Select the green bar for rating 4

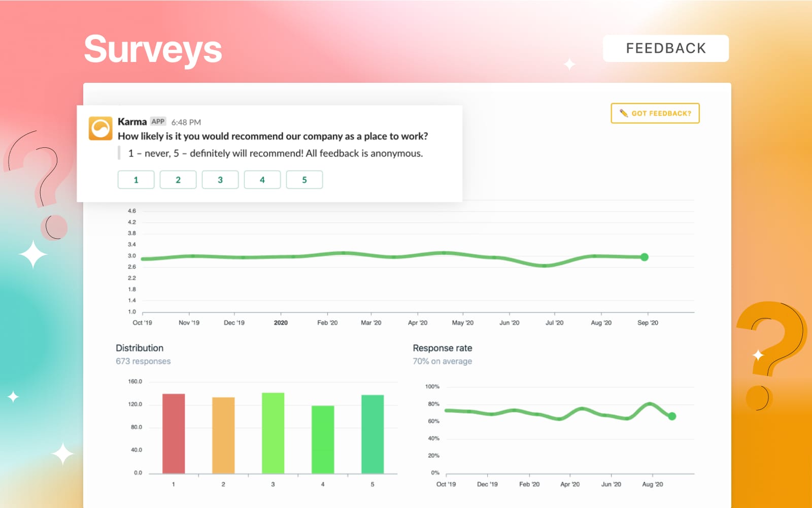[x=323, y=439]
